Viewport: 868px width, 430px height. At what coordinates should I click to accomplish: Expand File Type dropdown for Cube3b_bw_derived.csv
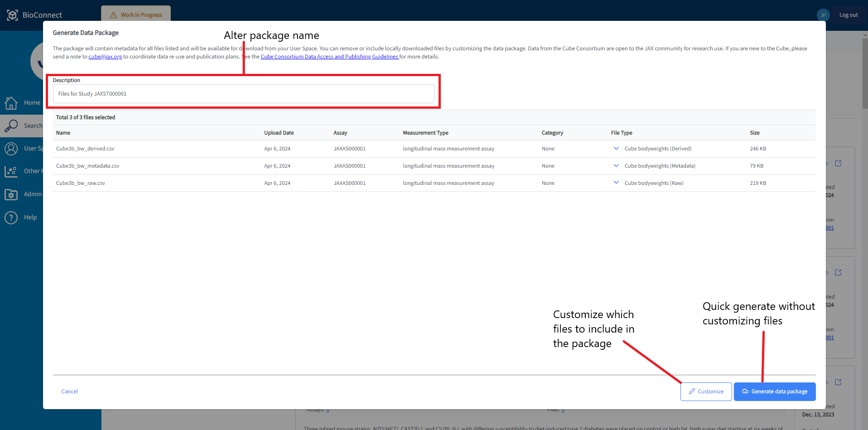616,148
